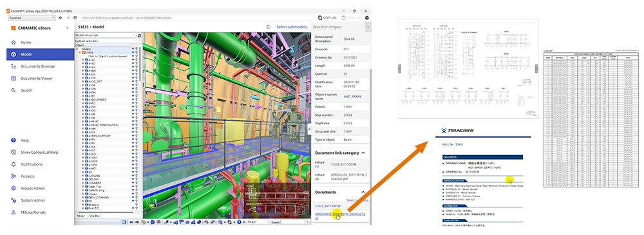Click Show Contextual Help
The width and height of the screenshot is (644, 235).
pos(39,152)
